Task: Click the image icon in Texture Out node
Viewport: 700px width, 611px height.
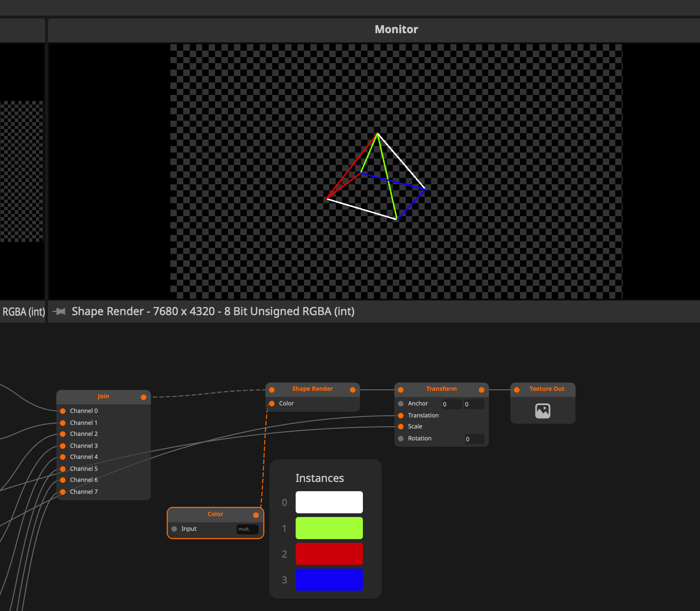Action: [542, 411]
